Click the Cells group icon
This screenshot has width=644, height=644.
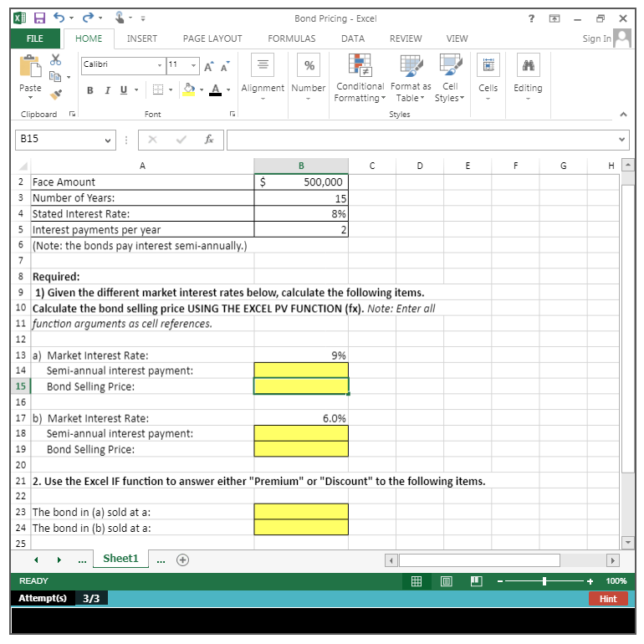coord(488,65)
